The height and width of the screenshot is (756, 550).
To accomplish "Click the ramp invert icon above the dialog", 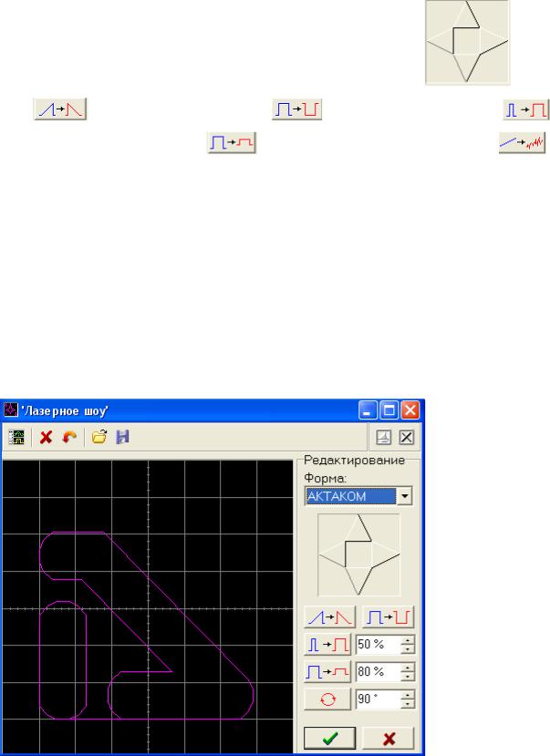I will click(x=60, y=109).
